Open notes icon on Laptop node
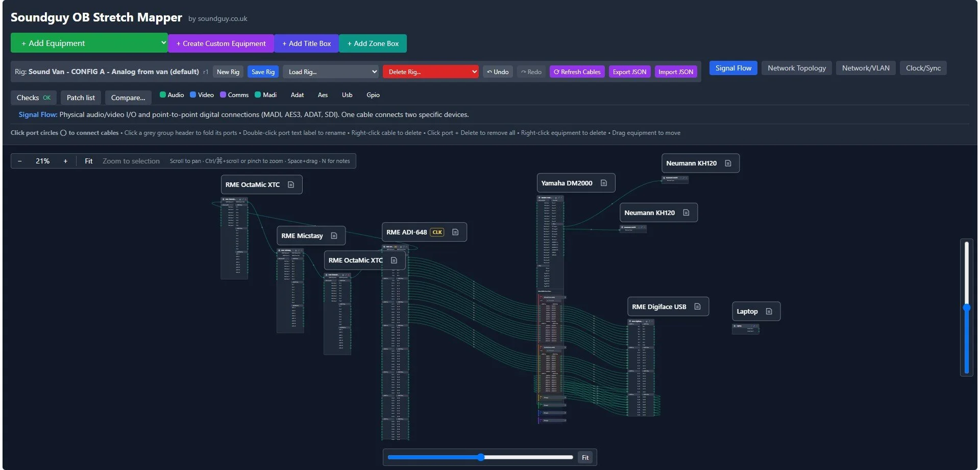 [x=769, y=311]
